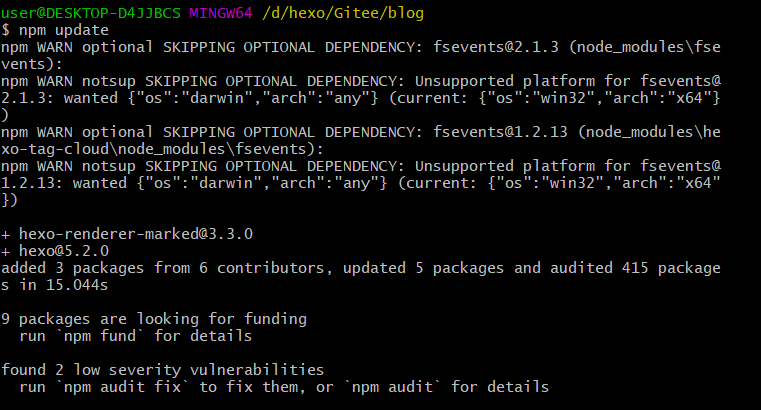Click the first 'Unsupported platform for fsevents@' text

tap(568, 81)
